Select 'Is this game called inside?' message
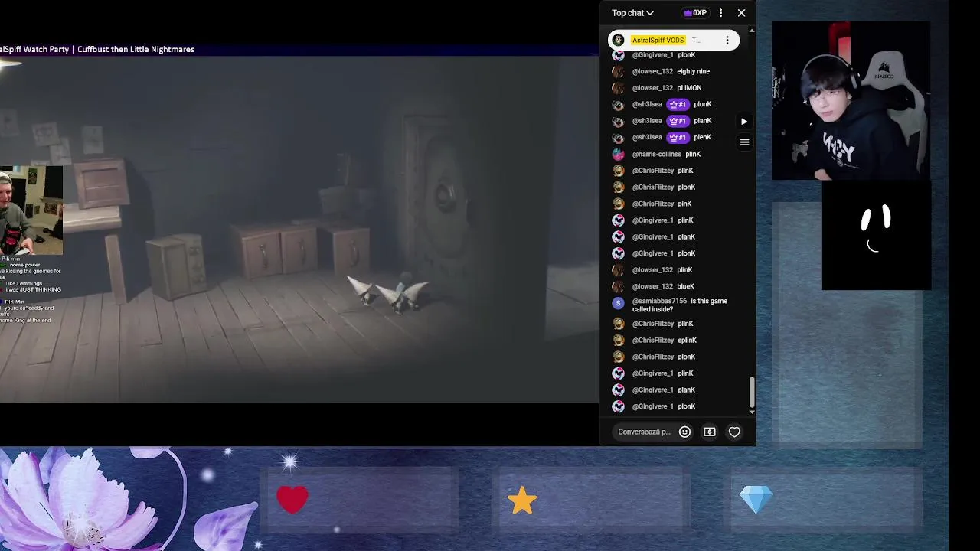 click(680, 305)
